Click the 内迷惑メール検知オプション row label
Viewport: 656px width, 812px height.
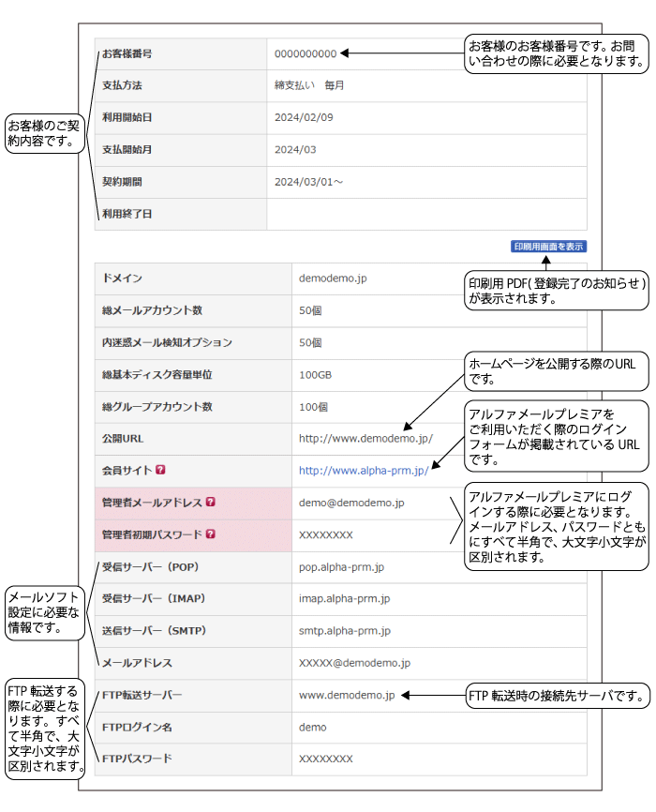(167, 343)
